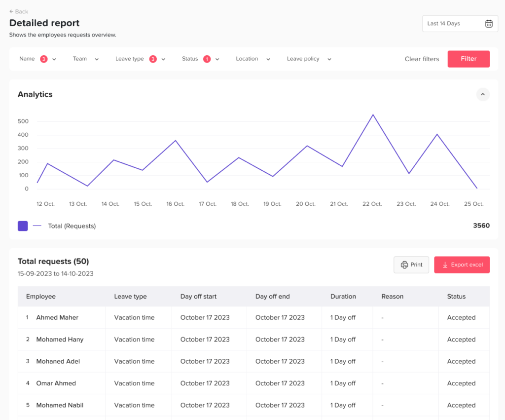Screen dimensions: 505x420
Task: Click the Status filter count badge
Action: click(x=207, y=59)
